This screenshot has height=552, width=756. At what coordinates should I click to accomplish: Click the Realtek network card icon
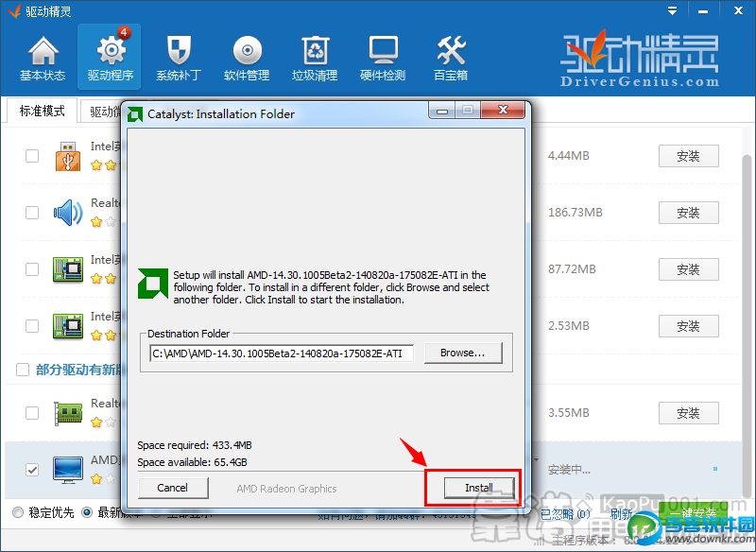[x=68, y=413]
